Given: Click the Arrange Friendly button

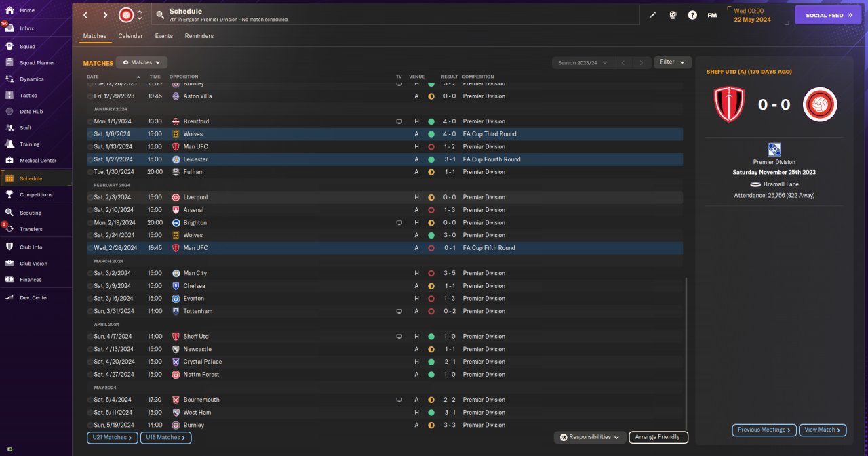Looking at the screenshot, I should (x=658, y=438).
